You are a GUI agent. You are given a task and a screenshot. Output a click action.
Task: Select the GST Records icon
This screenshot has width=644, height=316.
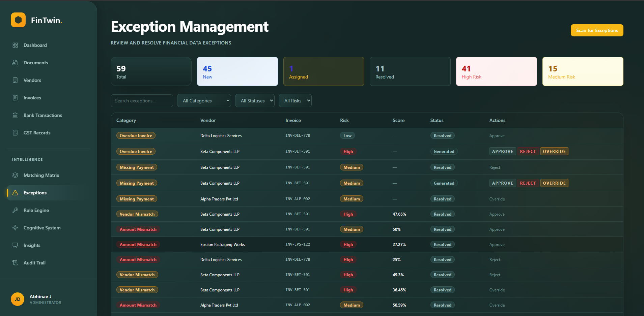pos(37,132)
